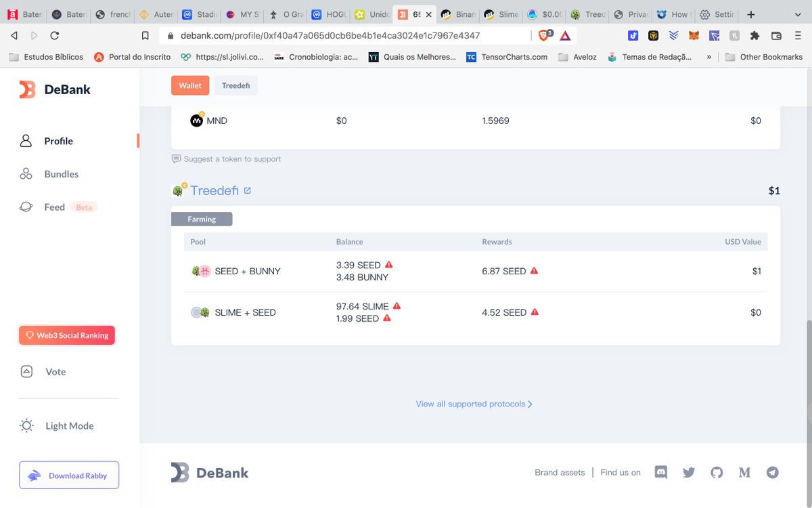
Task: Open the Aveloz bookmark folder
Action: (x=578, y=57)
